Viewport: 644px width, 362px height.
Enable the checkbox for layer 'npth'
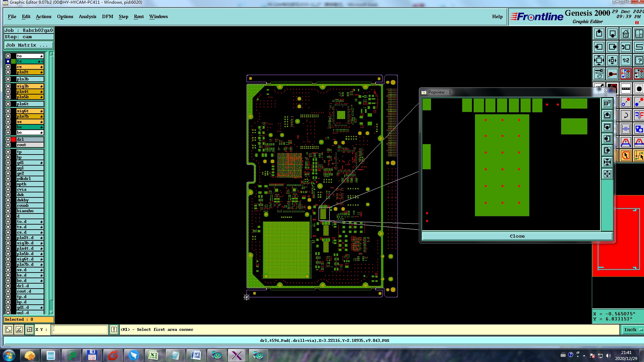(x=8, y=184)
